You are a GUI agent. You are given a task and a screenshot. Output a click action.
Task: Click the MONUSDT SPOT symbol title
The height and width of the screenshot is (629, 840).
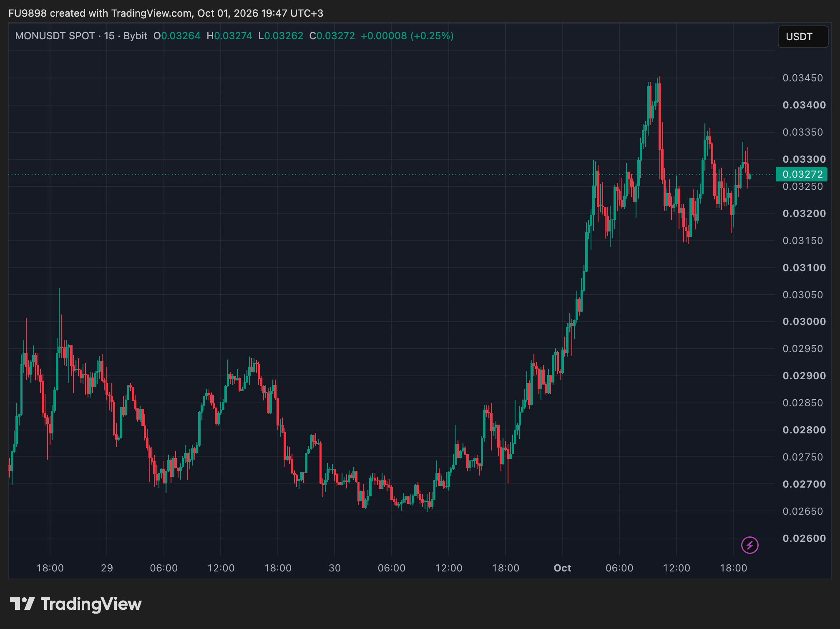coord(55,36)
